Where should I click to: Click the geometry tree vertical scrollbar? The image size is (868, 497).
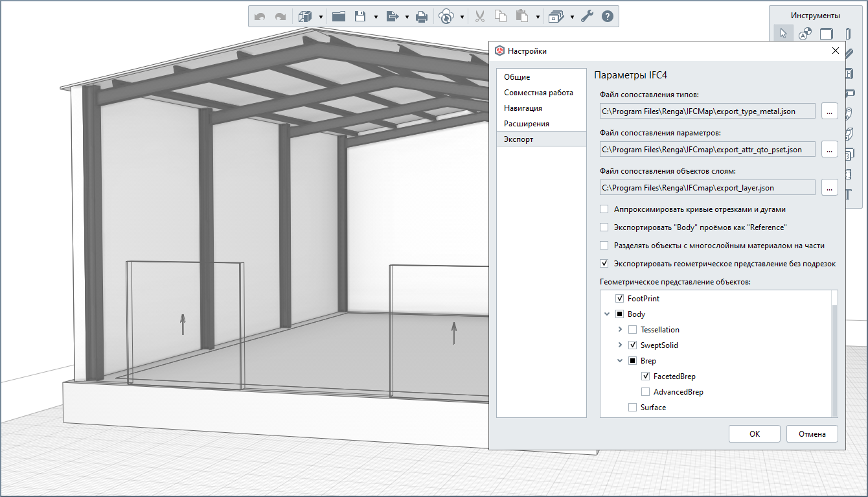(x=834, y=360)
